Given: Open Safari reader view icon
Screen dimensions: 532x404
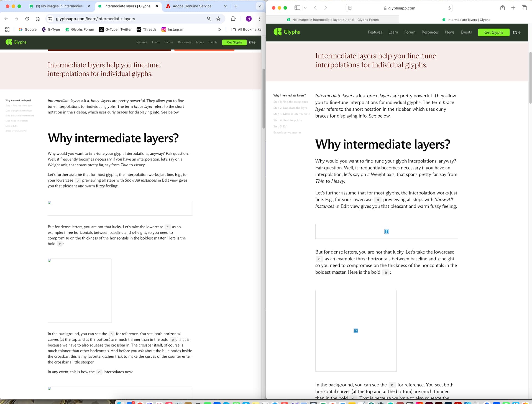Looking at the screenshot, I should coord(350,8).
